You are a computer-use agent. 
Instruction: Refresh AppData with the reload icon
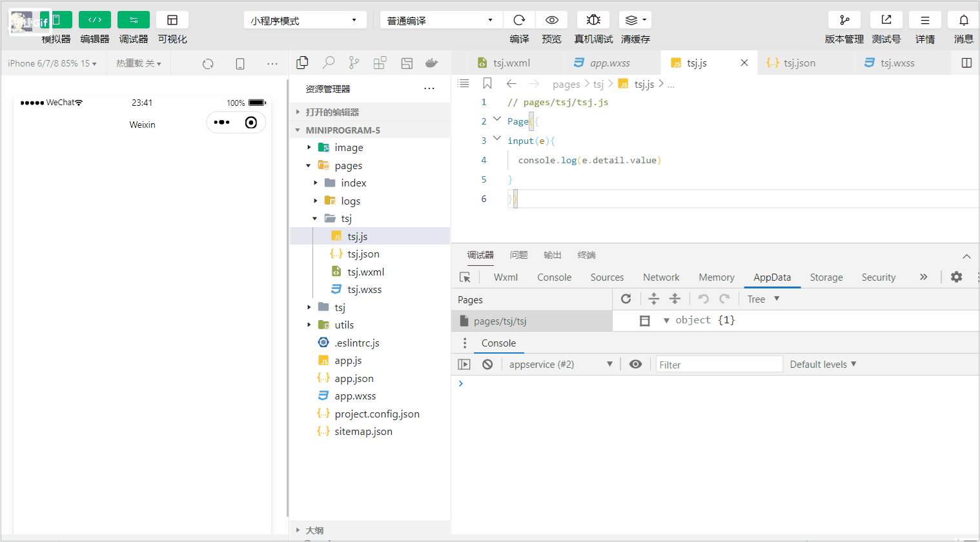pyautogui.click(x=626, y=299)
